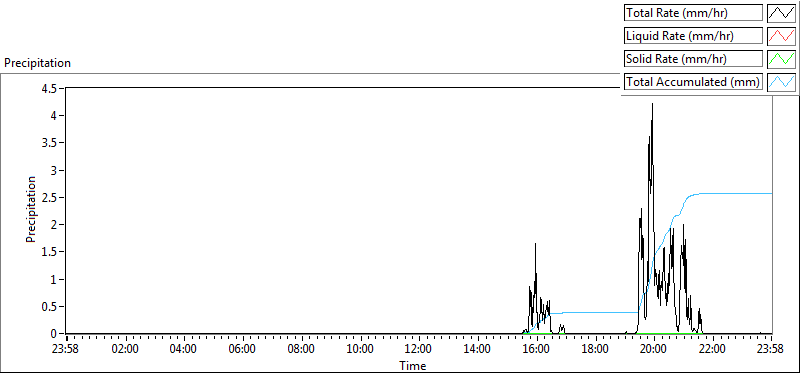Click the 4 y-axis tick label
The image size is (800, 373).
(x=54, y=115)
